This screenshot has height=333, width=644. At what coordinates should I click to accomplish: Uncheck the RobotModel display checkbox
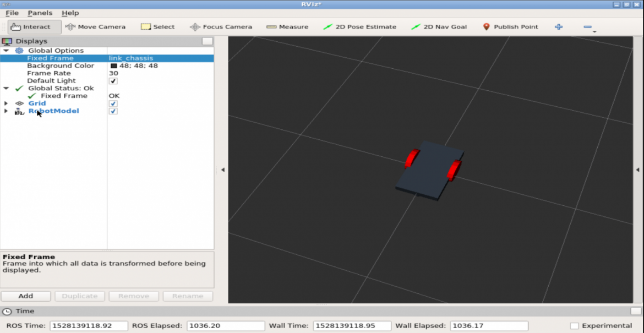(x=113, y=111)
